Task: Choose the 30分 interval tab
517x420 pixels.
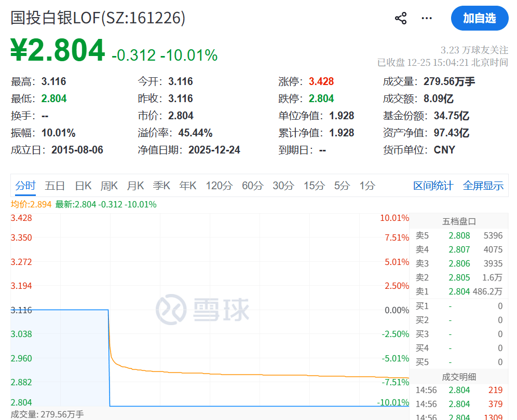Action: pyautogui.click(x=283, y=186)
